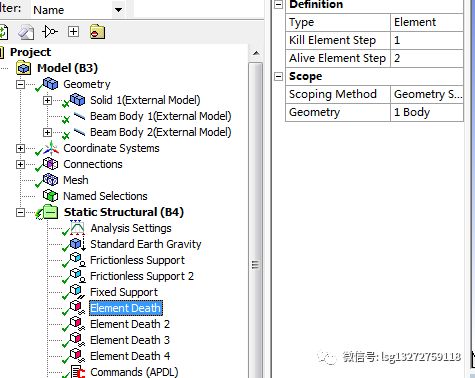Select Model (B3) tree item
The image size is (475, 378).
click(67, 68)
